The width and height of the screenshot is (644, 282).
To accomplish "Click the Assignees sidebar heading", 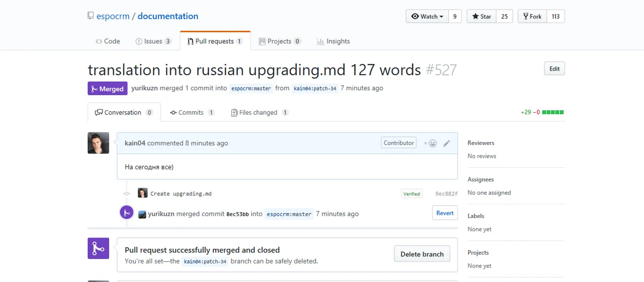I will pos(480,180).
